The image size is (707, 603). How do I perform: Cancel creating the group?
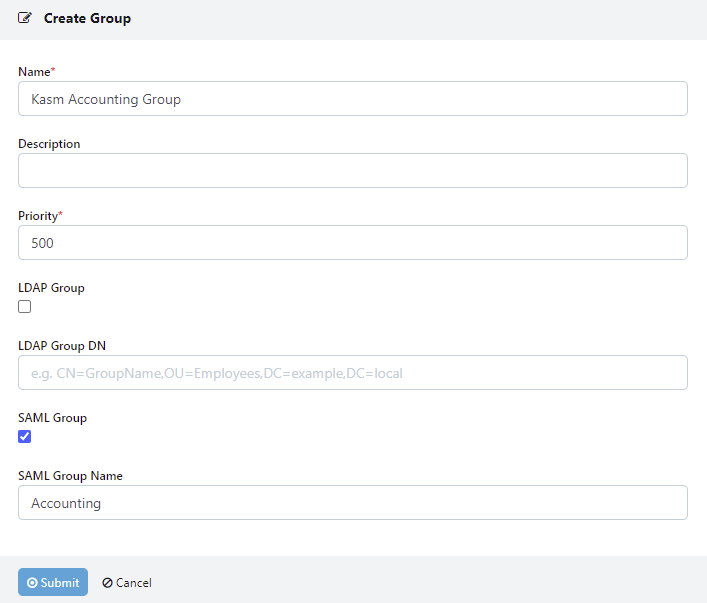(127, 583)
